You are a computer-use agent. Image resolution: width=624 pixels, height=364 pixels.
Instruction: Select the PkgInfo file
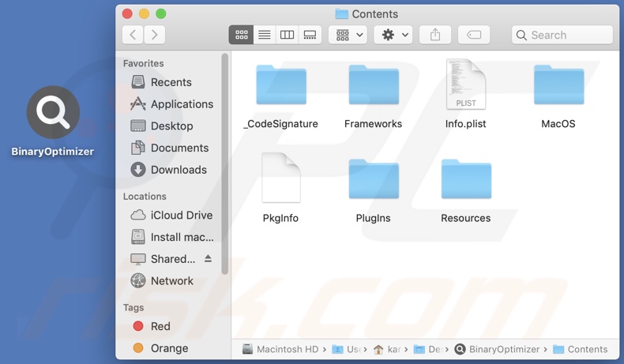(280, 179)
